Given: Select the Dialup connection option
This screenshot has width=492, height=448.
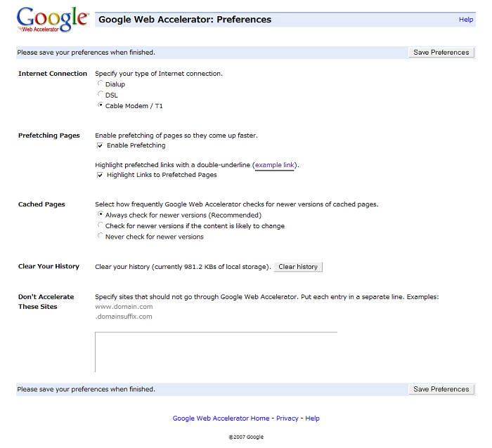Looking at the screenshot, I should [100, 84].
